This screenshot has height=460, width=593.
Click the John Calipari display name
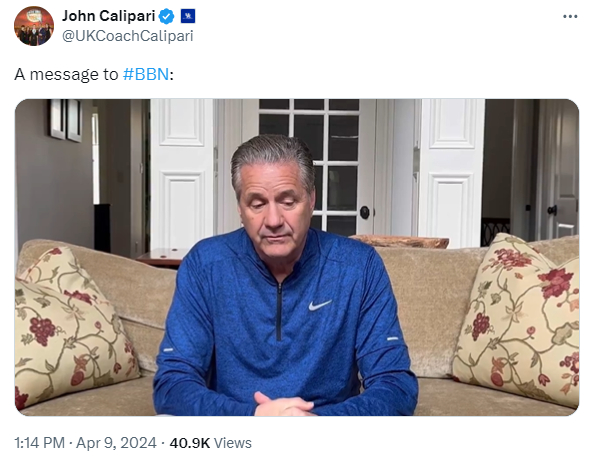109,16
